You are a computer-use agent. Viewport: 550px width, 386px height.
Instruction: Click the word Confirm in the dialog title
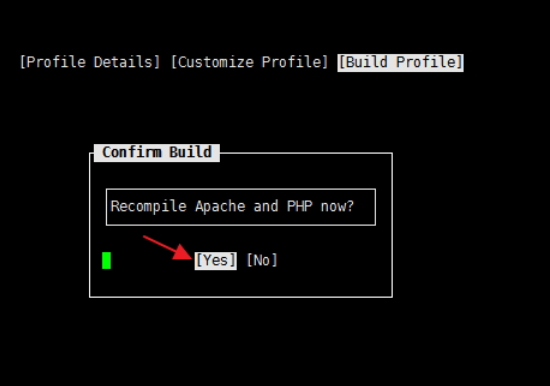[132, 153]
